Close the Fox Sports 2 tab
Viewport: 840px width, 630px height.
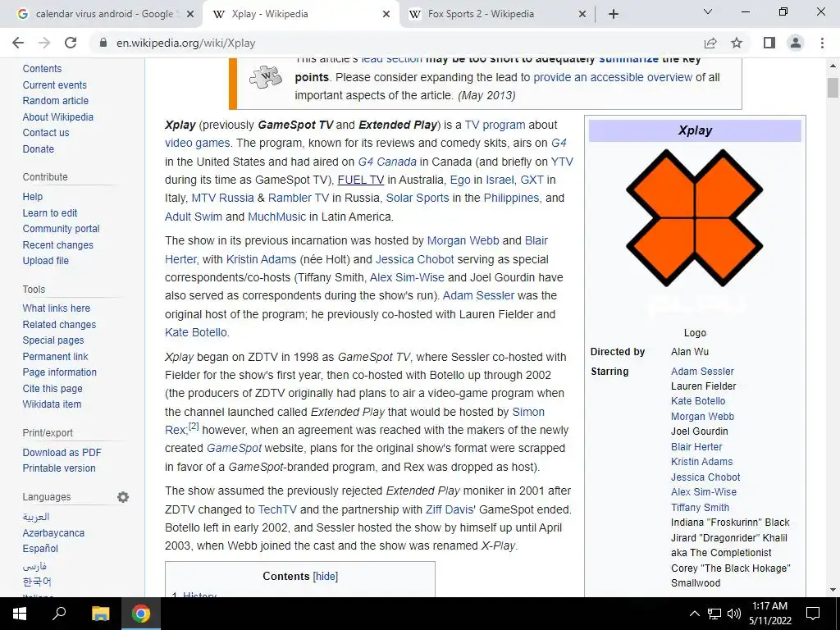[582, 15]
